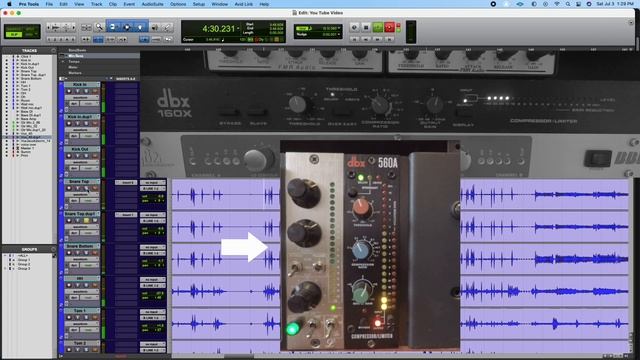Select the Trim tool

point(113,27)
